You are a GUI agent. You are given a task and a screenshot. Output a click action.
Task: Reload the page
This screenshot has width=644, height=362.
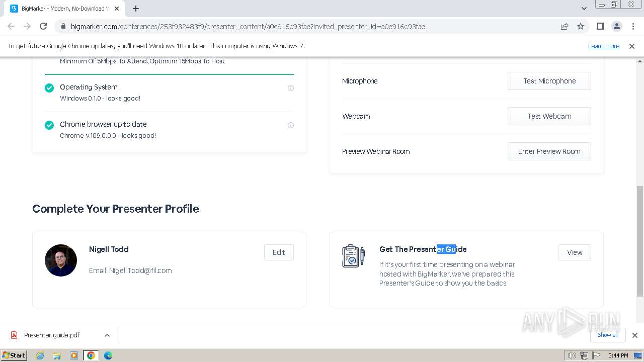tap(43, 26)
